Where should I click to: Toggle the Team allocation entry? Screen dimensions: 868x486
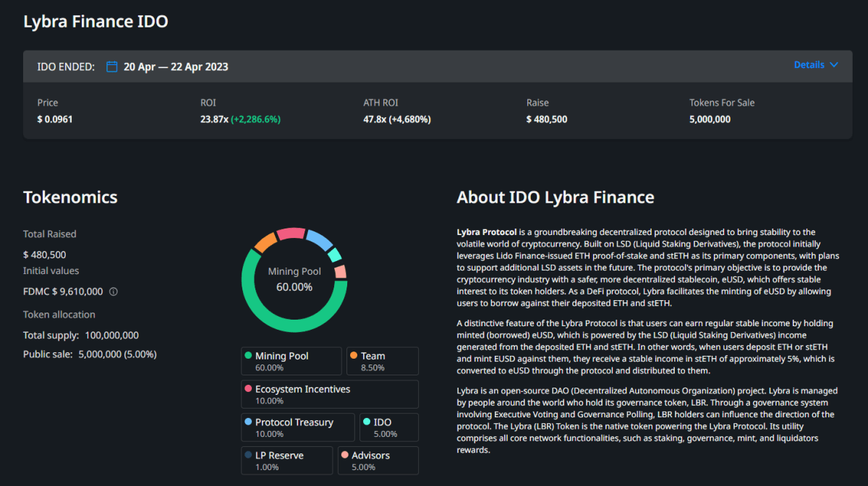click(x=382, y=360)
